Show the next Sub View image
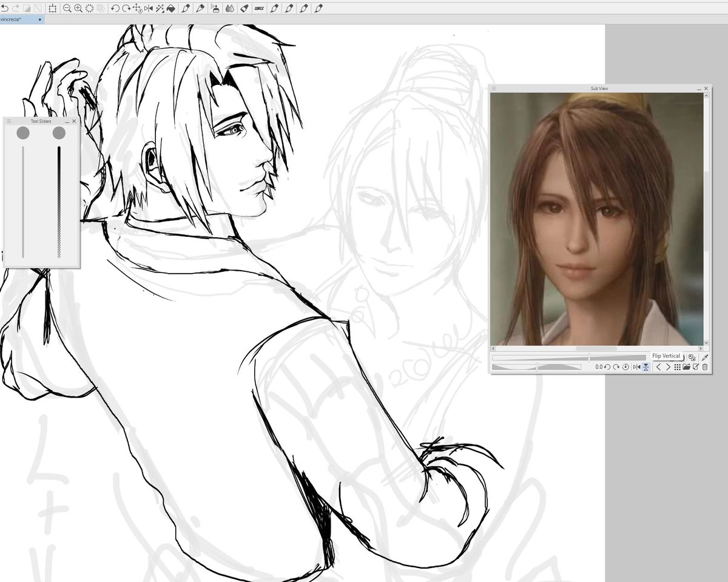The image size is (728, 582). 669,367
